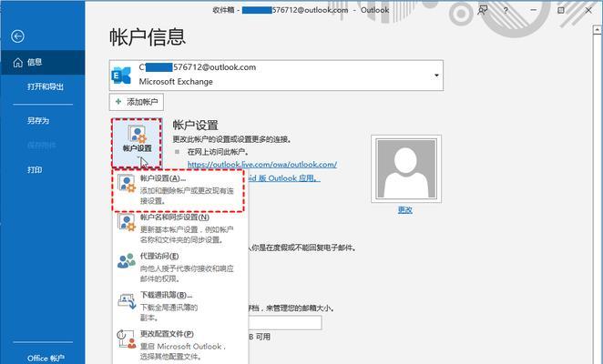Click the Exchange account logo icon
Viewport: 603px width, 364px height.
121,75
